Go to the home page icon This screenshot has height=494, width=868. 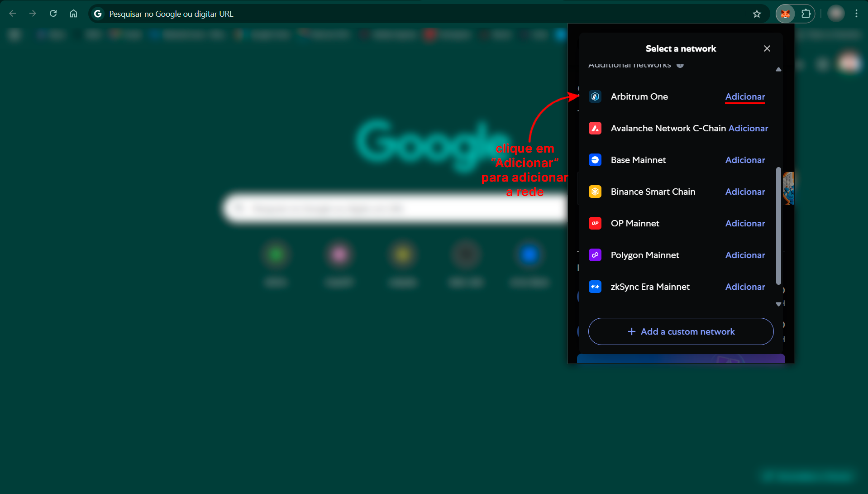tap(73, 14)
